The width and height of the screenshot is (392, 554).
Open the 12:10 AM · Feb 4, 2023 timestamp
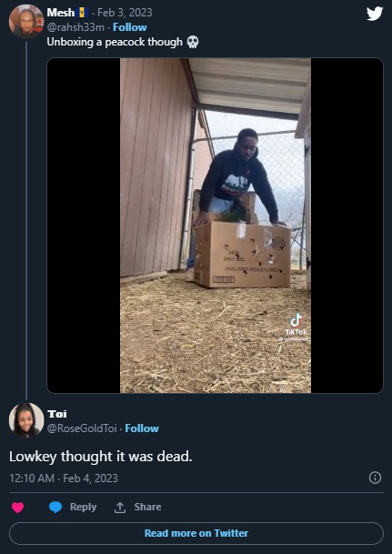click(64, 478)
